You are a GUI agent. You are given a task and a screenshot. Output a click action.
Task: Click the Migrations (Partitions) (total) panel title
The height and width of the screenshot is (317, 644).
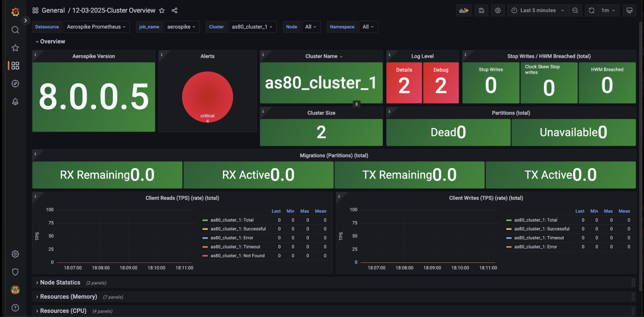pos(334,155)
